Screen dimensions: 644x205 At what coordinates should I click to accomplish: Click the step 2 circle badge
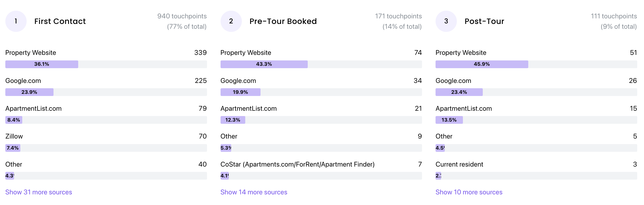click(231, 21)
